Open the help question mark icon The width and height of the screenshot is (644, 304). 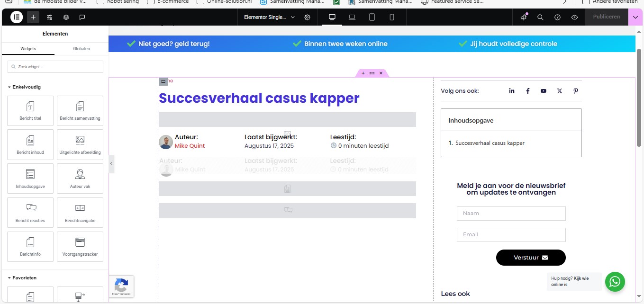click(557, 17)
